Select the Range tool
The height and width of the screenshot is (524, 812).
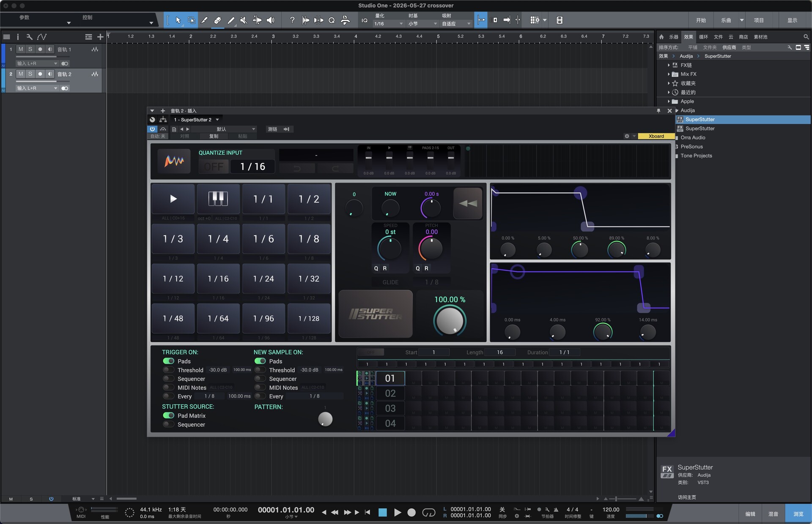[191, 20]
